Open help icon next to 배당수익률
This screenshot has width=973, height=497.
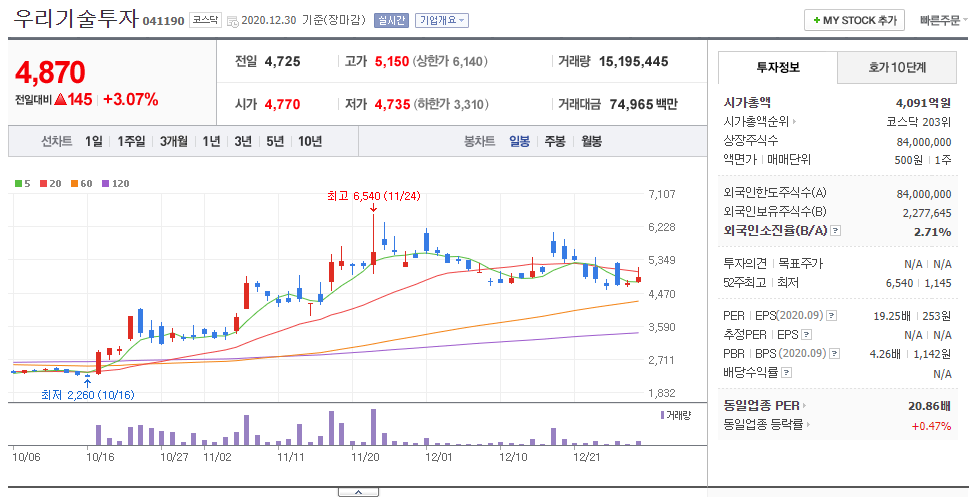point(786,373)
